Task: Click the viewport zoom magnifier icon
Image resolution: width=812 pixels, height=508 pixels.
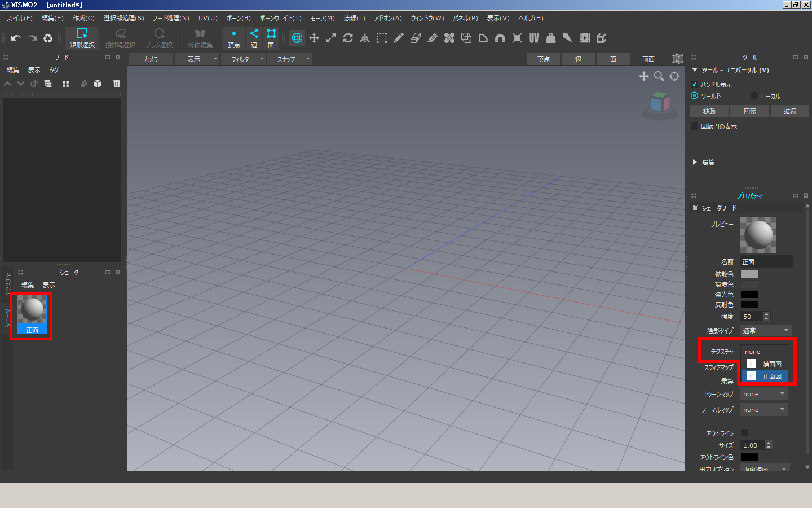Action: pos(659,76)
